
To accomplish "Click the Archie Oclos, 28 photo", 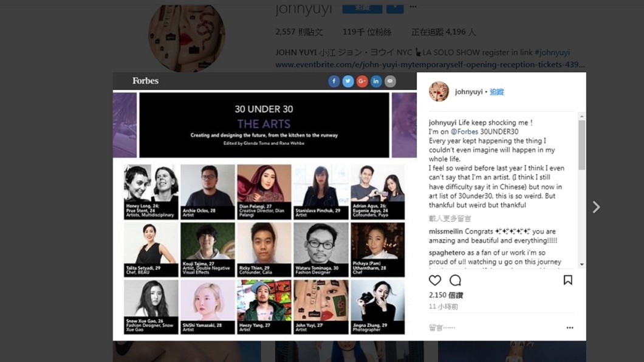I will coord(207,192).
